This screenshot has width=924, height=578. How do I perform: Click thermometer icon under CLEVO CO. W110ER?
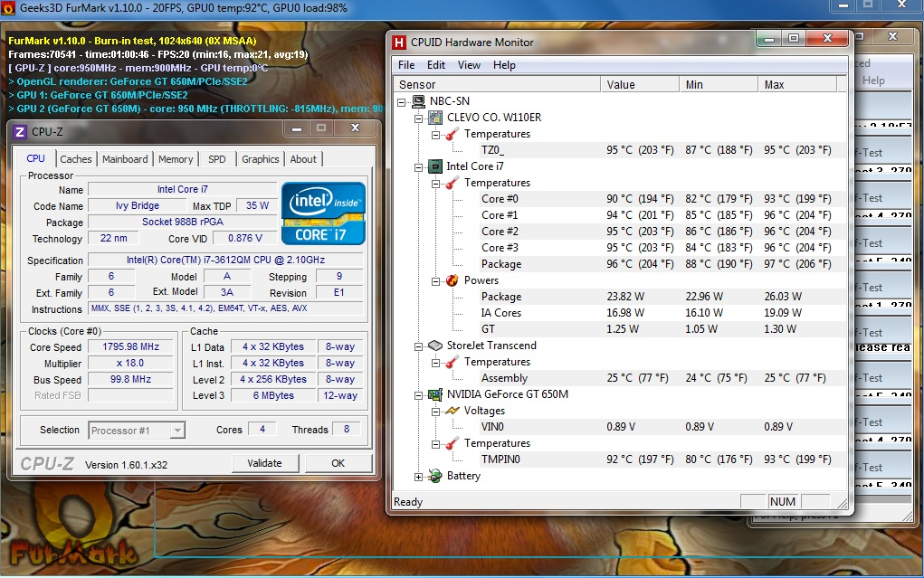click(452, 135)
